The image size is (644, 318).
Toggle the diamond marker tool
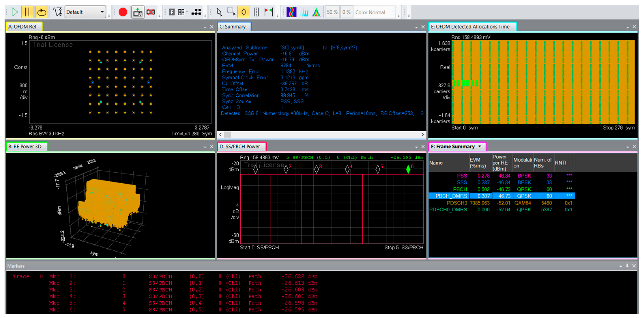click(x=244, y=12)
